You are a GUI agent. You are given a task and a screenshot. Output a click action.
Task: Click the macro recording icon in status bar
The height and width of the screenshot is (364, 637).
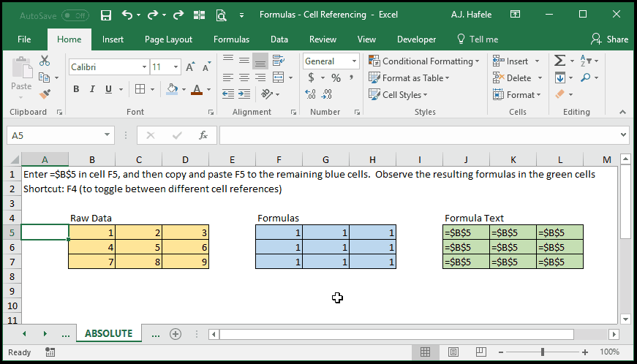(x=50, y=352)
